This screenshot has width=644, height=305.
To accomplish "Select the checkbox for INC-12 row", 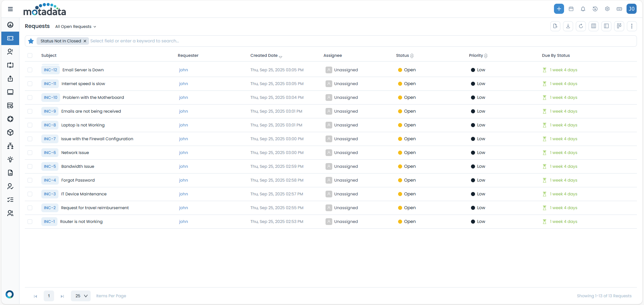I will pyautogui.click(x=30, y=70).
